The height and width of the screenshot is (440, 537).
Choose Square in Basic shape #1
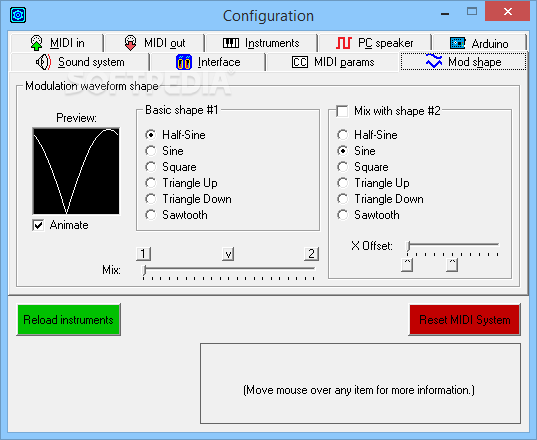tap(171, 167)
